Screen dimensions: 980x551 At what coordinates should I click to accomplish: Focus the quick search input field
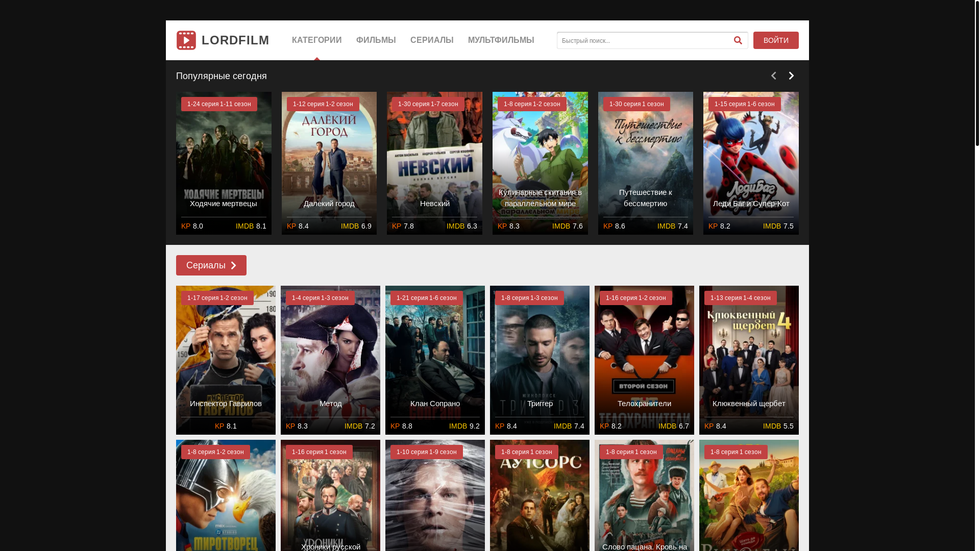642,40
